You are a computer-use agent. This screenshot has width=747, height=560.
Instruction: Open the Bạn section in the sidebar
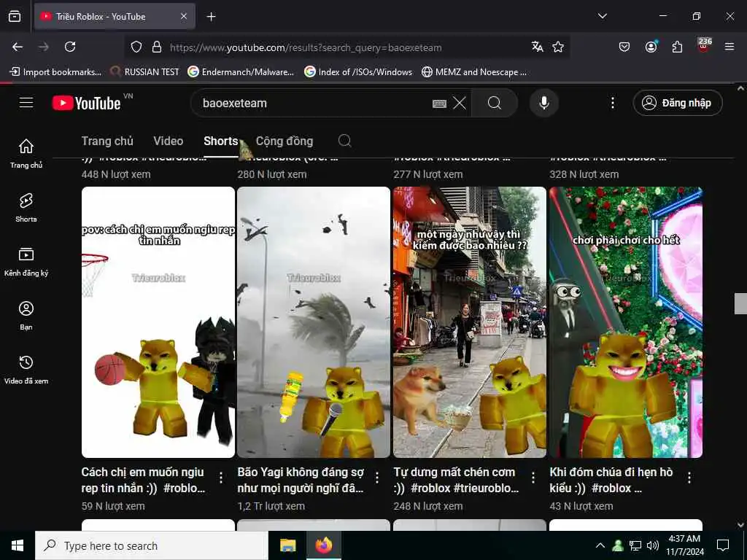pos(26,315)
